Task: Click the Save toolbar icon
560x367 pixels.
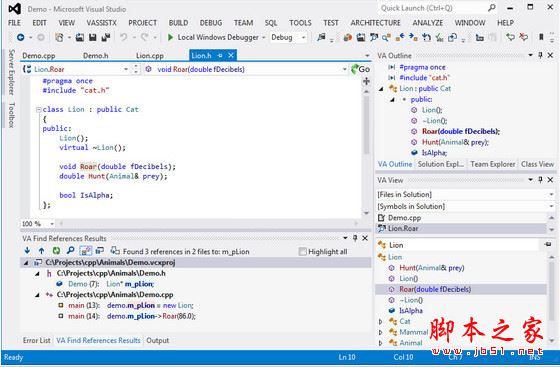Action: [92, 37]
